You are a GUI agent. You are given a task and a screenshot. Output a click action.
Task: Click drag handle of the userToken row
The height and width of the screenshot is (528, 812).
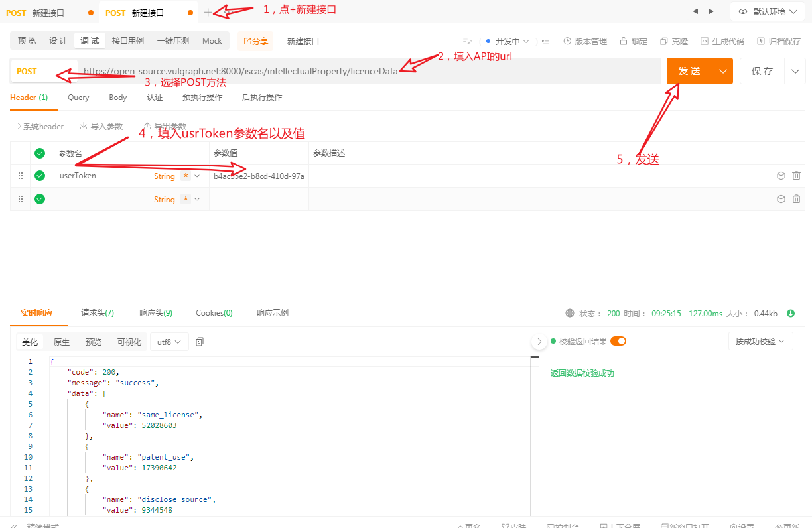coord(20,176)
